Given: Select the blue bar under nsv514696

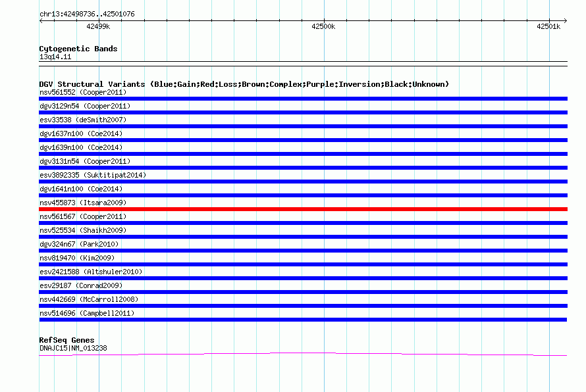Looking at the screenshot, I should click(303, 320).
